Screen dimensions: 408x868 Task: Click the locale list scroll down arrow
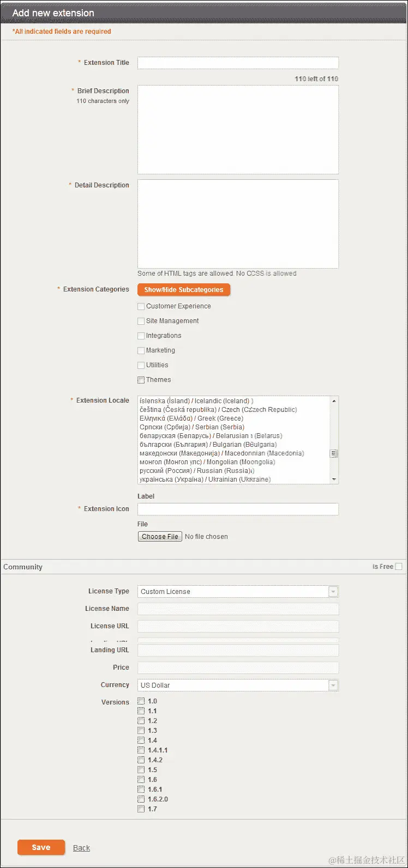click(x=334, y=479)
